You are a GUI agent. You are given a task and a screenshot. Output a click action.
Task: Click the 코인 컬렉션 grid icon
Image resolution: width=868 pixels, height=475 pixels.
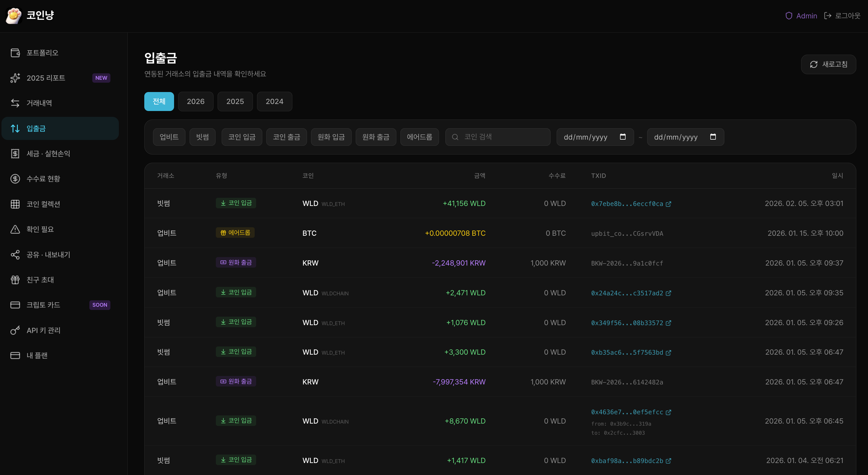15,204
